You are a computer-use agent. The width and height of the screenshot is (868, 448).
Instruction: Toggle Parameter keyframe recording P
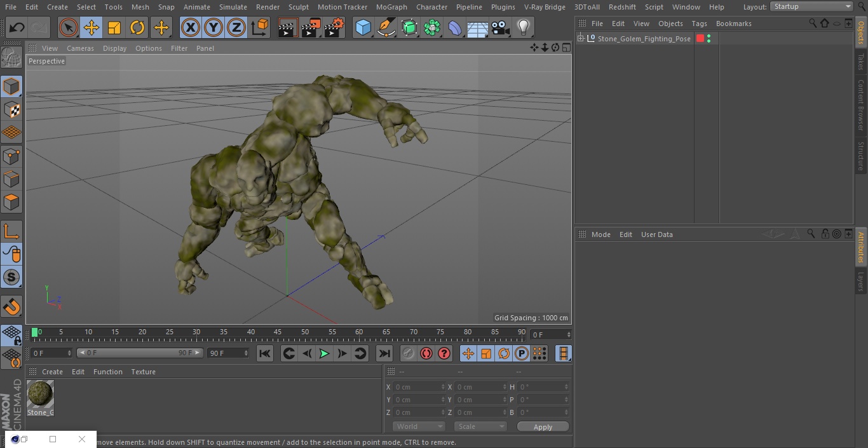point(522,353)
